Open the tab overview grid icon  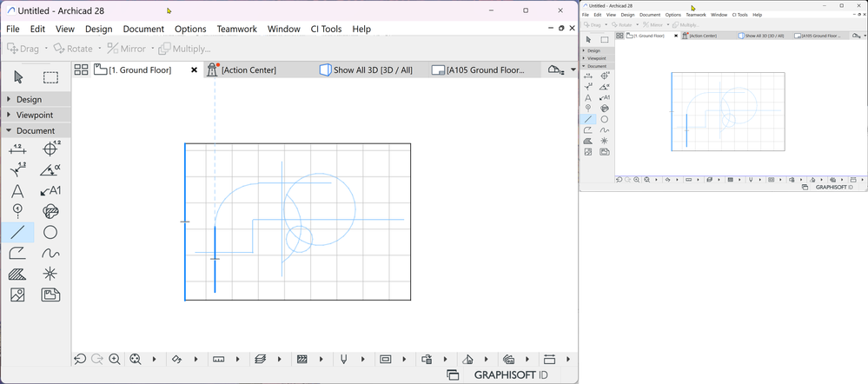point(82,70)
